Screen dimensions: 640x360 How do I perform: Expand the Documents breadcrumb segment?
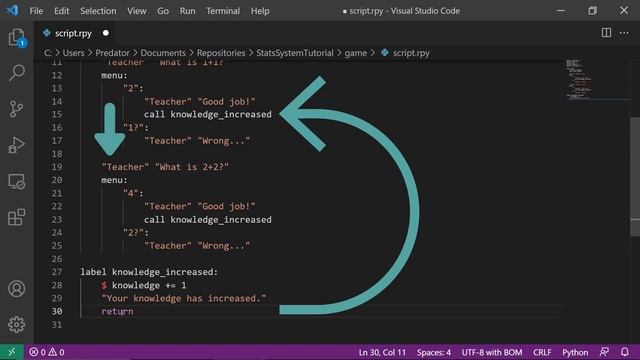pyautogui.click(x=163, y=53)
